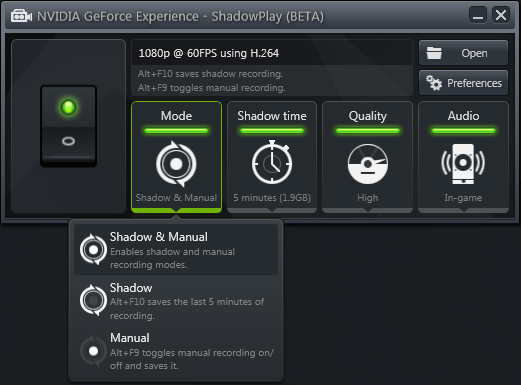The image size is (521, 385).
Task: Click the '1080p @ 60FPS using H.264' text
Action: coord(209,53)
